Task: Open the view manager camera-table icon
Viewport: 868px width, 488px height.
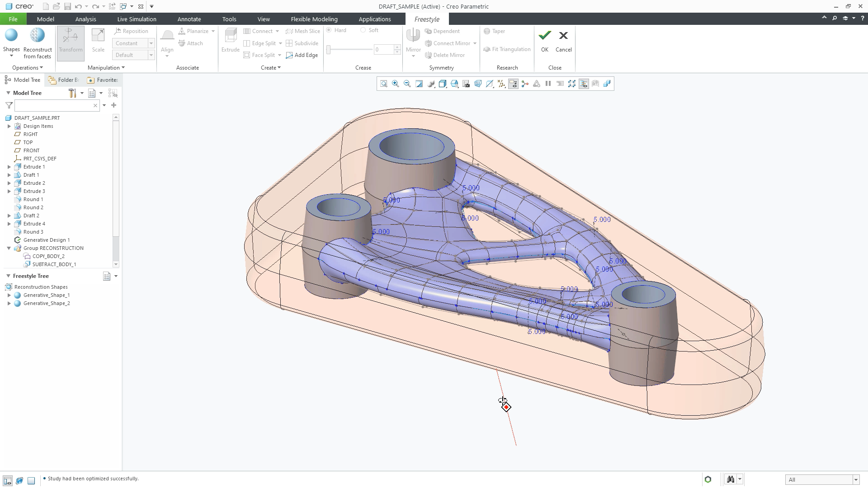Action: pyautogui.click(x=466, y=84)
